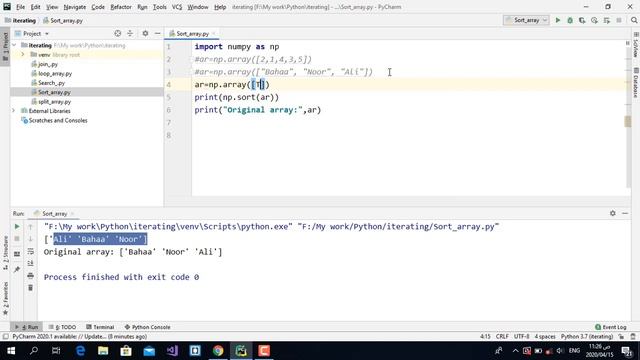The width and height of the screenshot is (640, 360).
Task: Collapse the iterating project root
Action: 15,45
